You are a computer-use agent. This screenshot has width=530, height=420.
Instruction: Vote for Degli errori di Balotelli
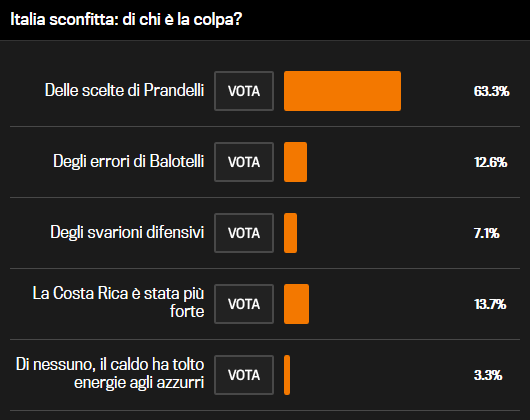tap(244, 162)
